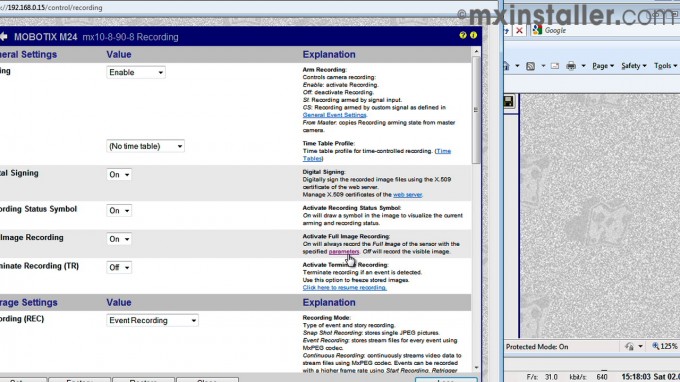Click the 'Recording Mode:' explanation heading
The height and width of the screenshot is (382, 680).
click(327, 317)
